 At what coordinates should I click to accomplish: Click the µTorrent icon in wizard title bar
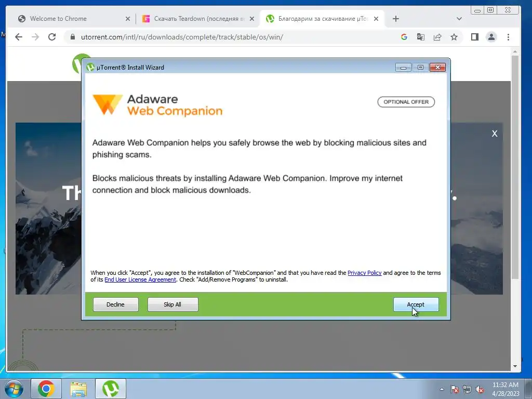tap(90, 67)
